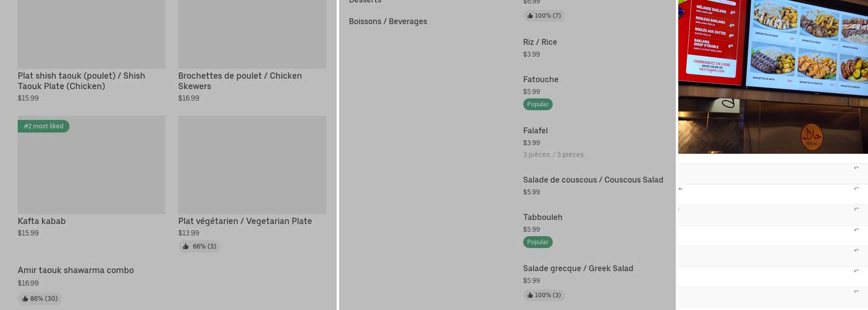
Task: Open Brochettes de poulet / Chicken Skewers
Action: 240,81
